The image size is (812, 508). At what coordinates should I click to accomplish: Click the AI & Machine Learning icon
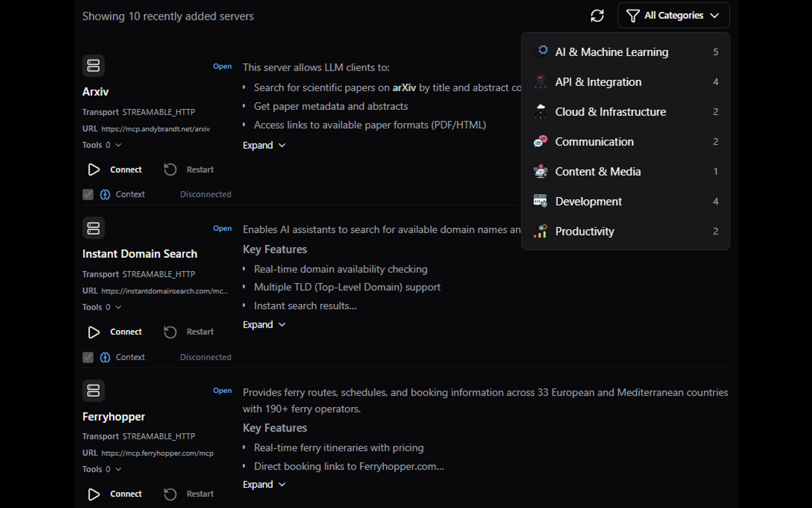[x=540, y=51]
